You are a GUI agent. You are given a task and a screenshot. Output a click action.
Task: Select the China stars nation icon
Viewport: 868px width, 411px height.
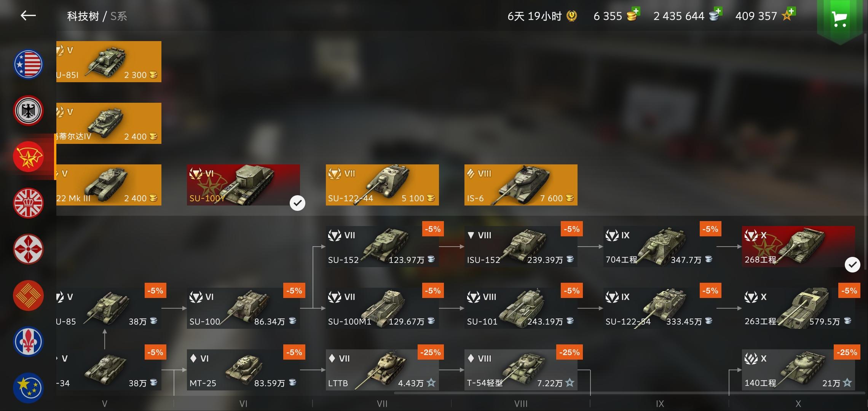pos(29,388)
